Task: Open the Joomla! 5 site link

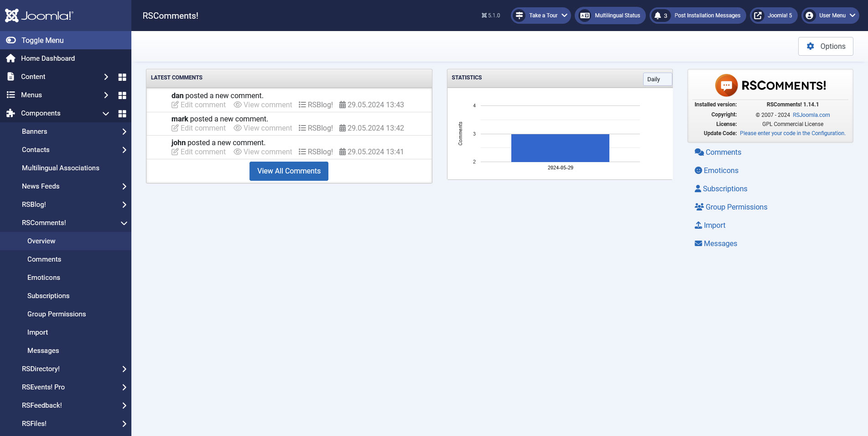Action: (774, 16)
